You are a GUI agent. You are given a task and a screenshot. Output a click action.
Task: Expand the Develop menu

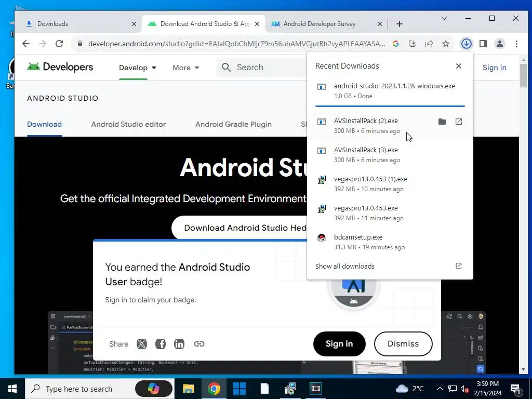(137, 68)
